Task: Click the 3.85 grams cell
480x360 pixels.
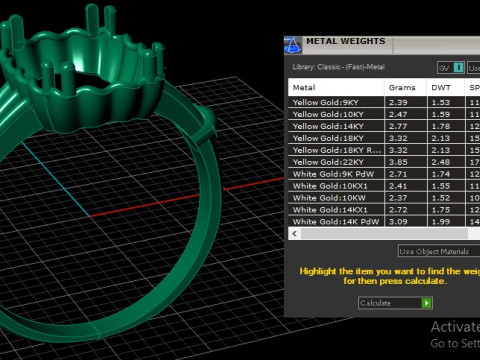Action: pyautogui.click(x=405, y=162)
